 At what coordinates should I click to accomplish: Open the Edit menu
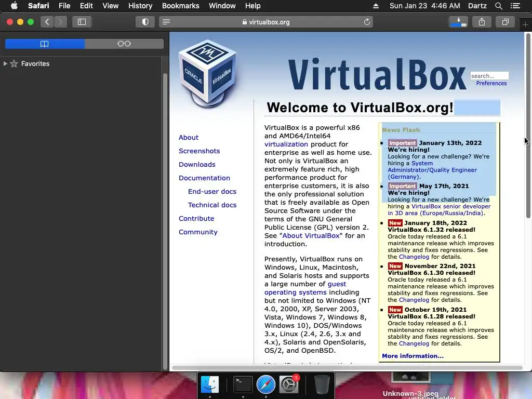pyautogui.click(x=86, y=6)
